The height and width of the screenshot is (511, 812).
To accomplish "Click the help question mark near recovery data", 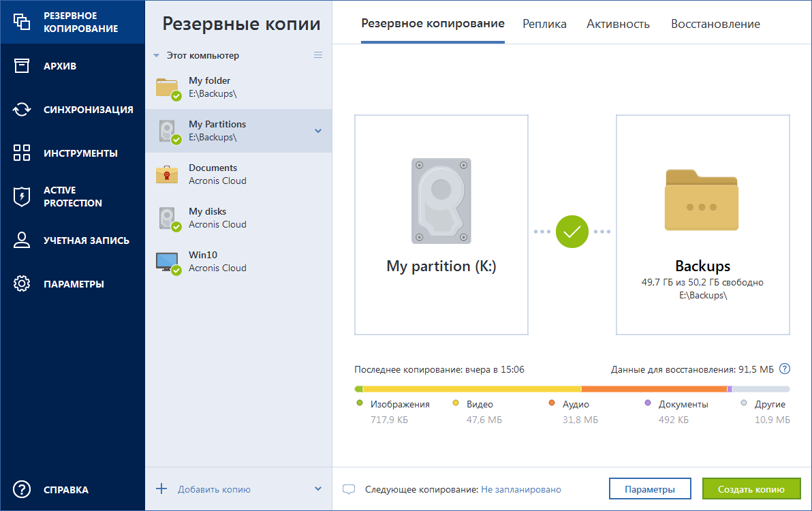I will pyautogui.click(x=785, y=369).
